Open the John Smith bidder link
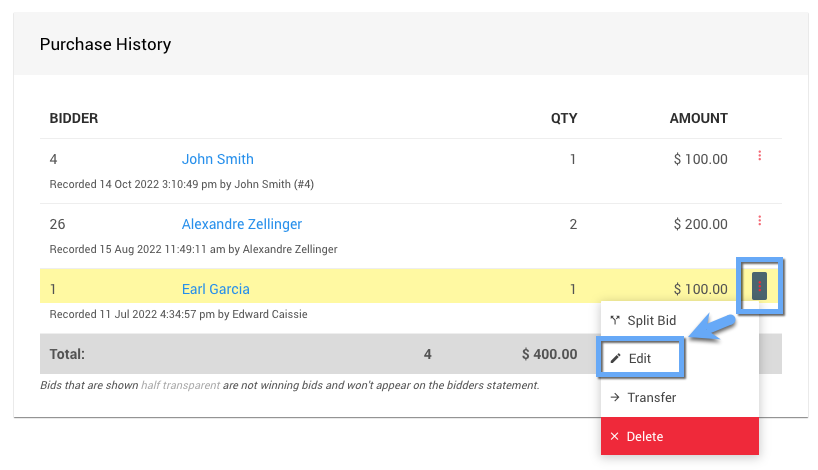Screen dimensions: 818x470 [217, 159]
